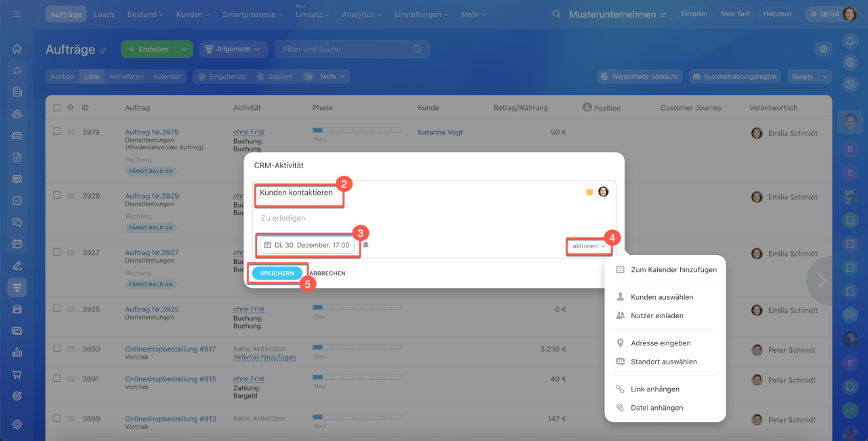Tick the checkbox for order 3979
This screenshot has width=868, height=441.
pyautogui.click(x=57, y=132)
